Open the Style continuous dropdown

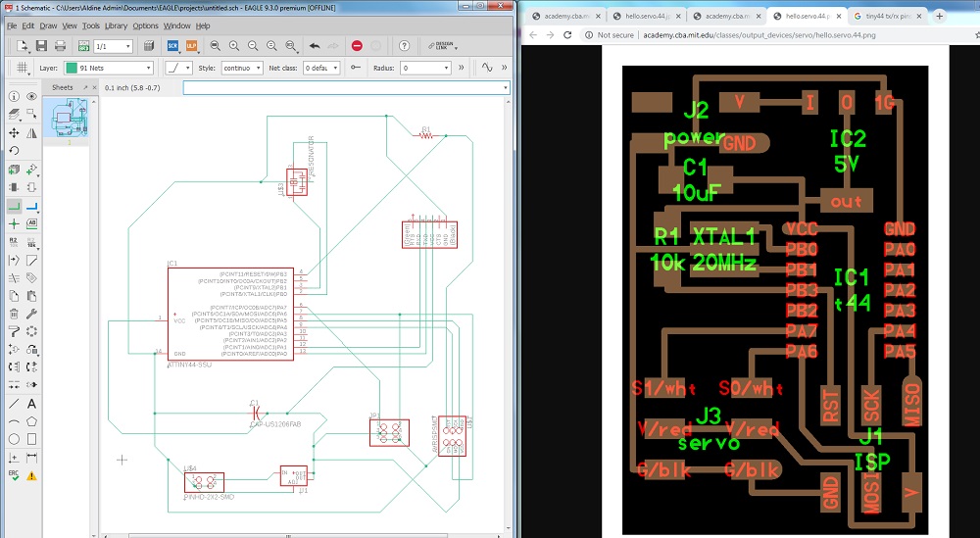pos(241,68)
